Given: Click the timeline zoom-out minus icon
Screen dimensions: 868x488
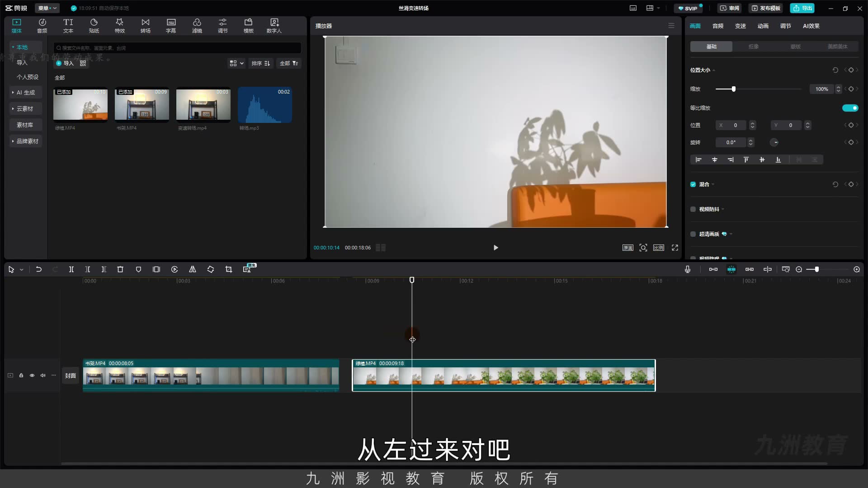Looking at the screenshot, I should pos(799,269).
